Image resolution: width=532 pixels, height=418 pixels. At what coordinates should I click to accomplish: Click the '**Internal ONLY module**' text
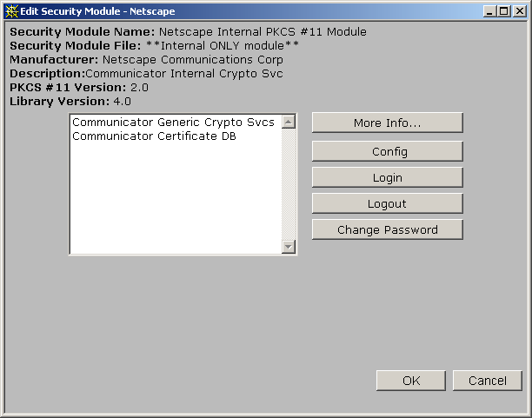(223, 46)
